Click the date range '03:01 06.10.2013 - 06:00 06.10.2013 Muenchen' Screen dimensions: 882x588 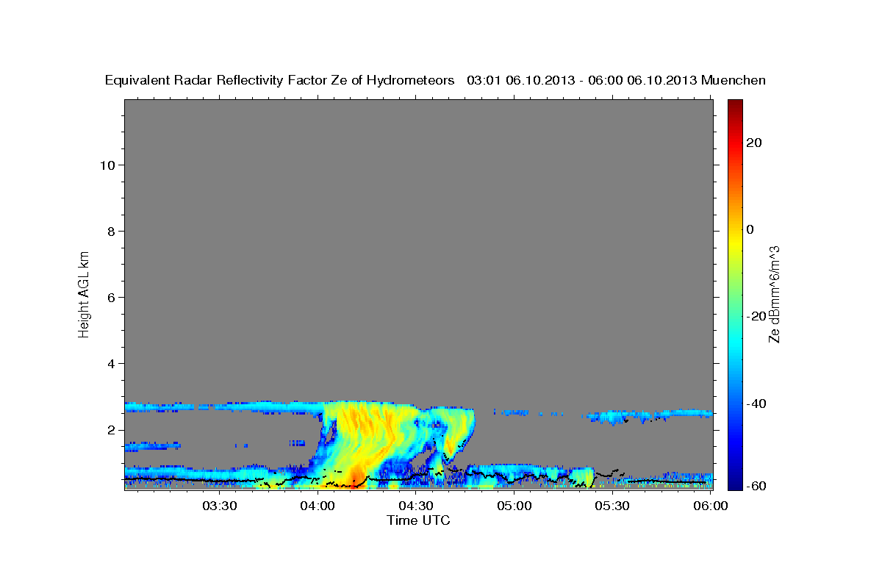point(617,80)
